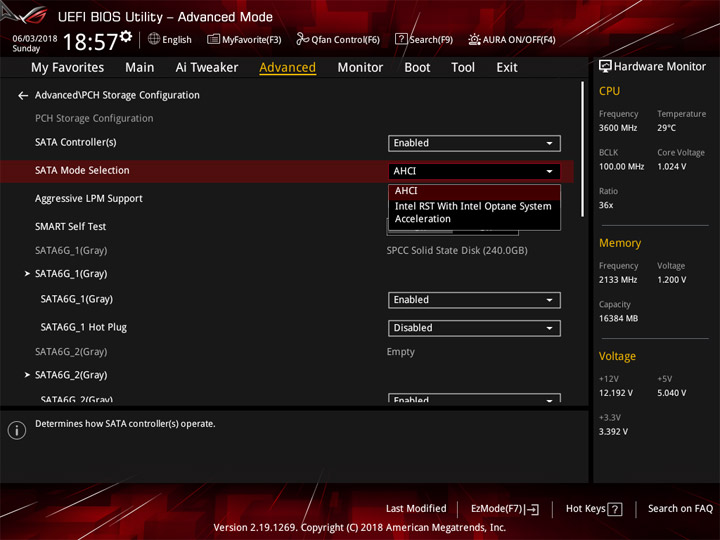720x540 pixels.
Task: Select the Advanced tab
Action: pyautogui.click(x=287, y=68)
